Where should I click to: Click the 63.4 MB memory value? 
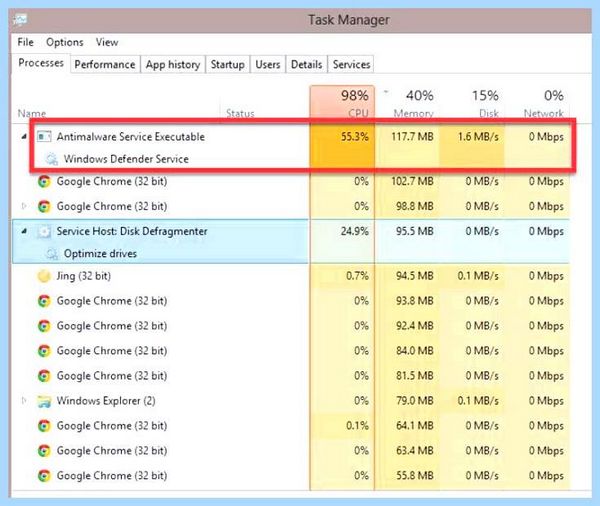coord(415,451)
